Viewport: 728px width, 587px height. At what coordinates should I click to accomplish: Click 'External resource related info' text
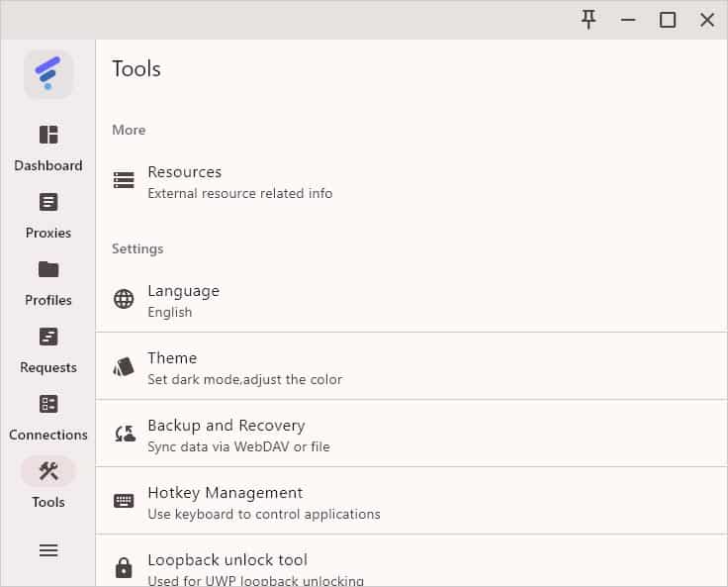tap(240, 193)
